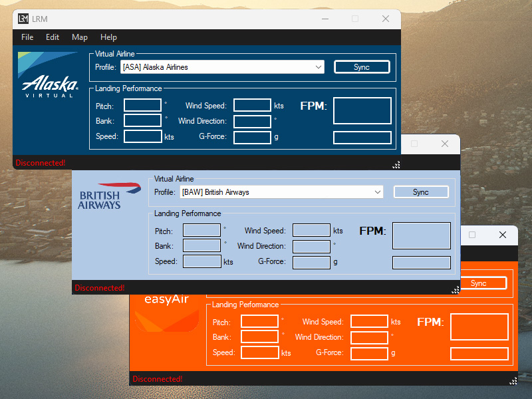Expand the Alaska Airlines profile dropdown
The height and width of the screenshot is (399, 532).
pyautogui.click(x=319, y=67)
